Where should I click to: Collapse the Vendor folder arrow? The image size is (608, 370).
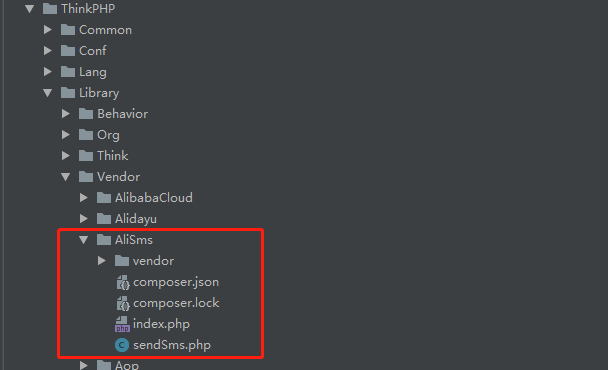pyautogui.click(x=66, y=177)
